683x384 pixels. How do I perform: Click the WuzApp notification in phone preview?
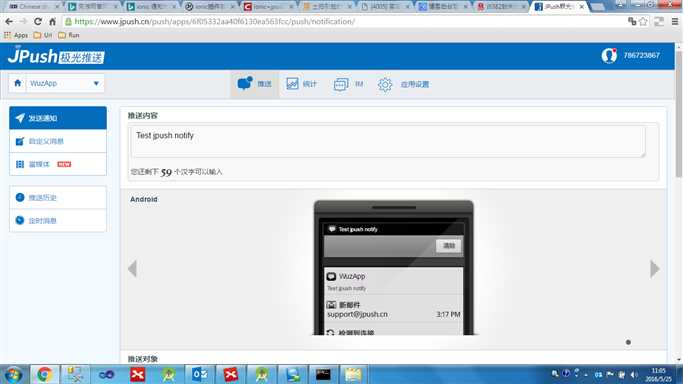coord(393,281)
